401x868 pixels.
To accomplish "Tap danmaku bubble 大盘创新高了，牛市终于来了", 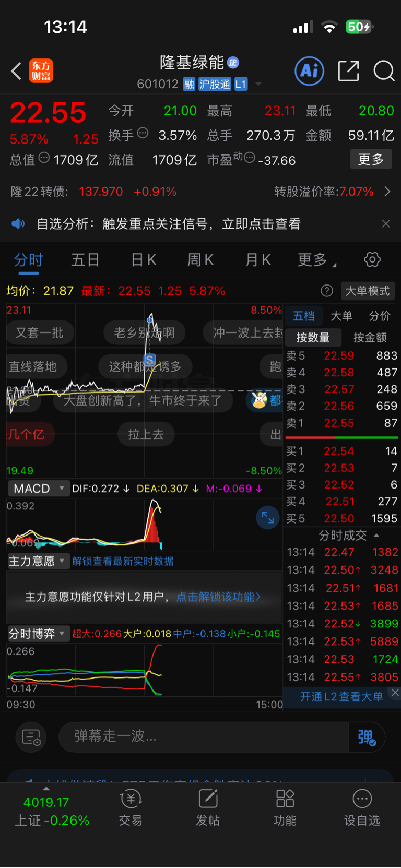I will click(143, 400).
